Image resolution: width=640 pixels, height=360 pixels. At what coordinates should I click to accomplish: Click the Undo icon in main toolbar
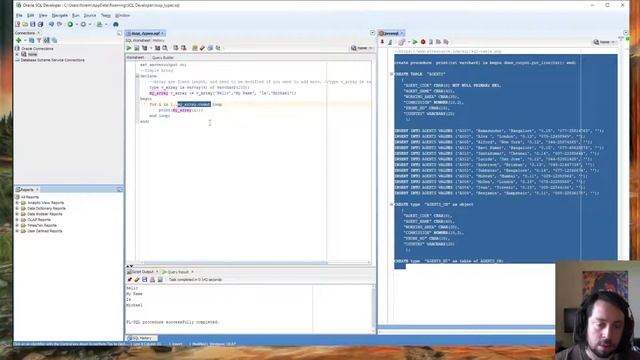[x=51, y=24]
